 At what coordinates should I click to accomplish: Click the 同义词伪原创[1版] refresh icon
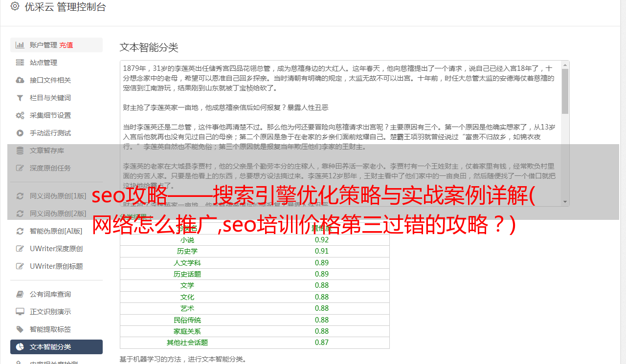click(x=20, y=196)
